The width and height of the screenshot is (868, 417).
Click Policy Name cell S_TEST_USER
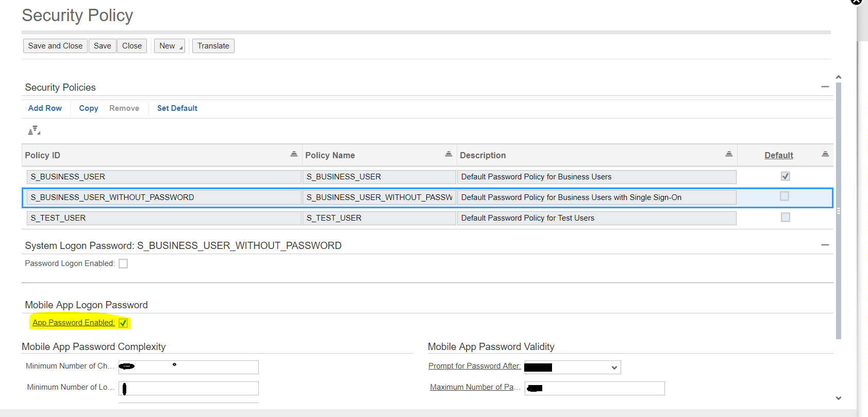coord(379,218)
